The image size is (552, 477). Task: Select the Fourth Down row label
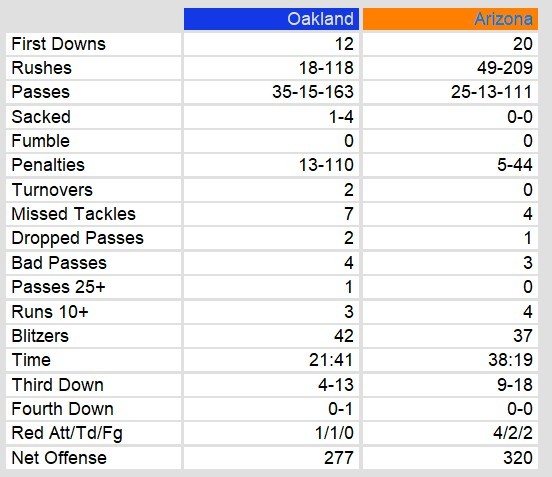tap(62, 409)
